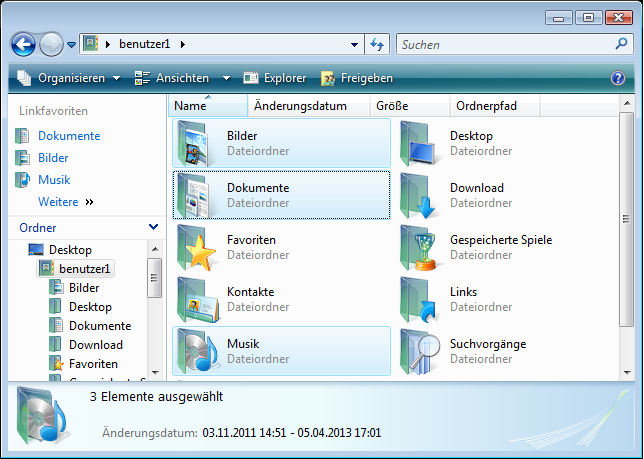Select Desktop root in the folder tree

coord(70,250)
